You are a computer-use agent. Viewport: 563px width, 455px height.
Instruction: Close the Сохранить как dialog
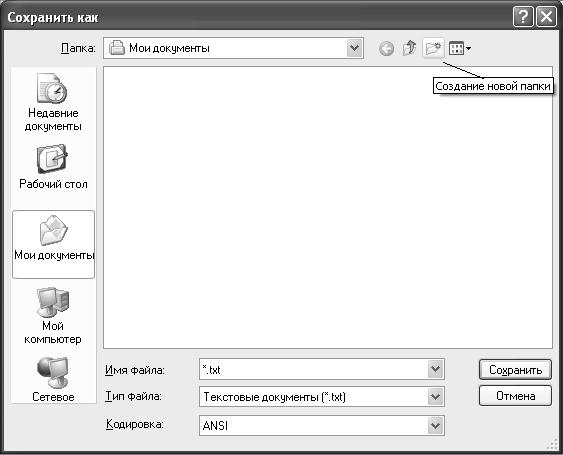[546, 17]
